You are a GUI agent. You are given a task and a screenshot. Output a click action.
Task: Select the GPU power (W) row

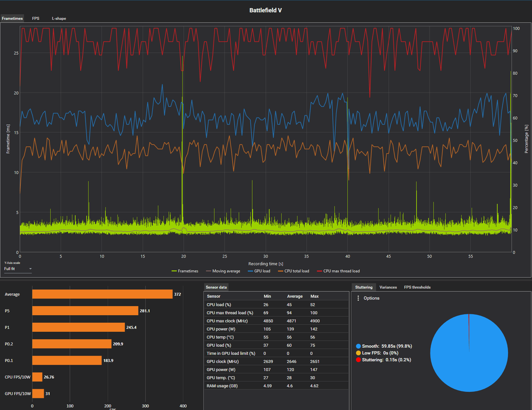click(x=276, y=369)
